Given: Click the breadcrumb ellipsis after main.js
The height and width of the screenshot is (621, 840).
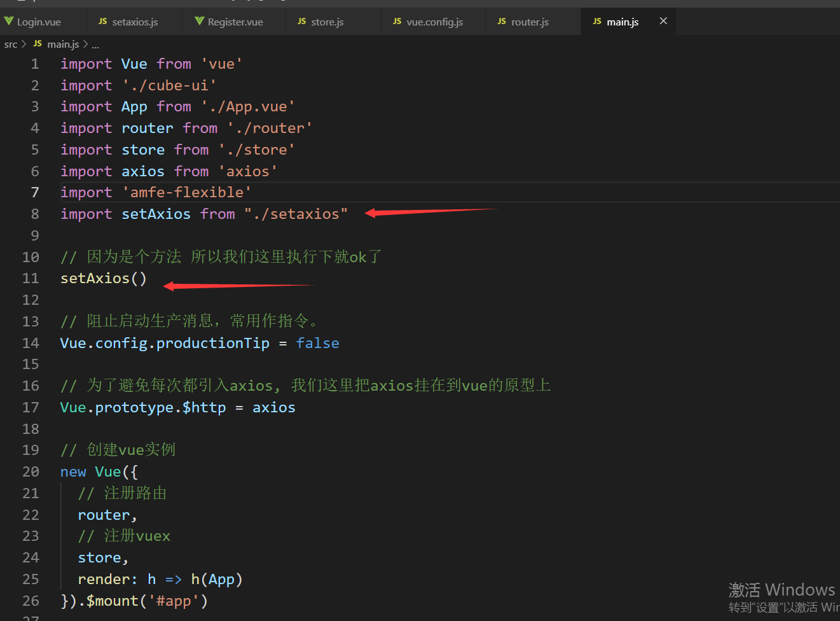Looking at the screenshot, I should [x=95, y=45].
